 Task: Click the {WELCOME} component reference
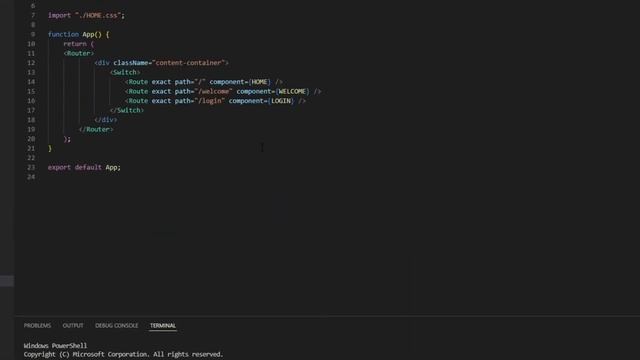(x=292, y=91)
